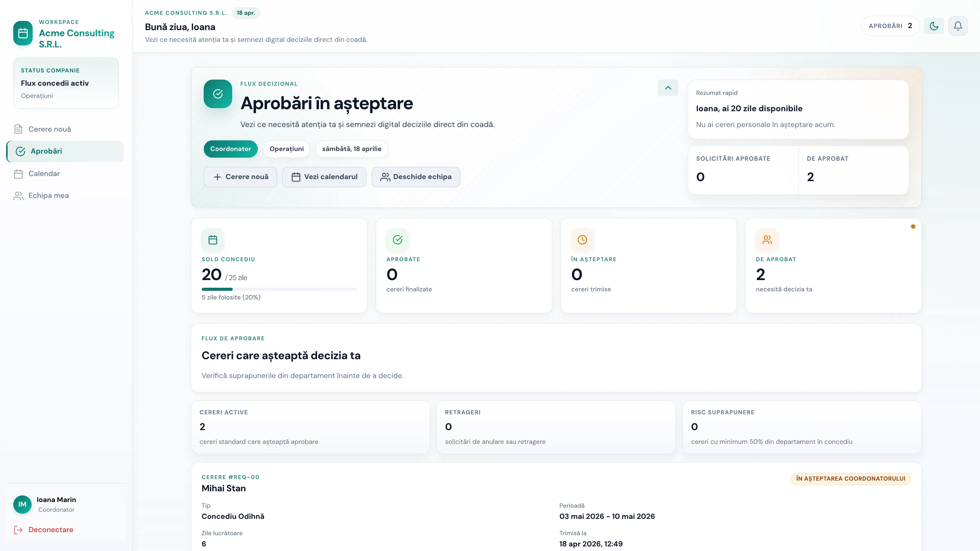Open Cerere nouă in the sidebar
This screenshot has width=980, height=551.
coord(65,129)
